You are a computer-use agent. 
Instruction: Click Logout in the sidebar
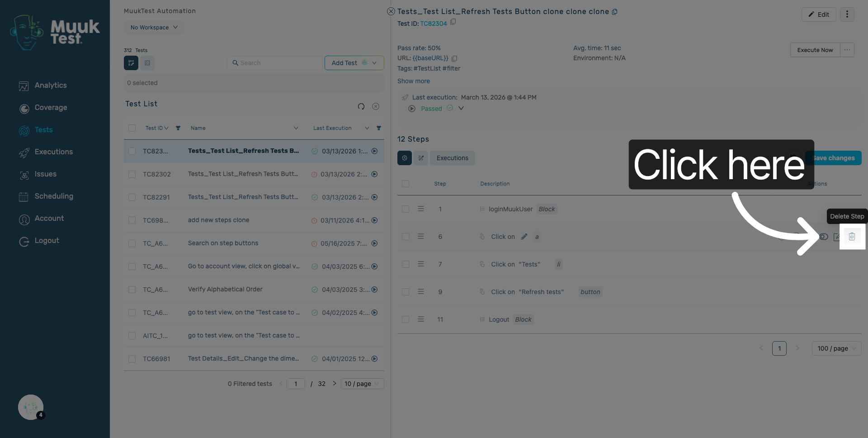pos(47,241)
